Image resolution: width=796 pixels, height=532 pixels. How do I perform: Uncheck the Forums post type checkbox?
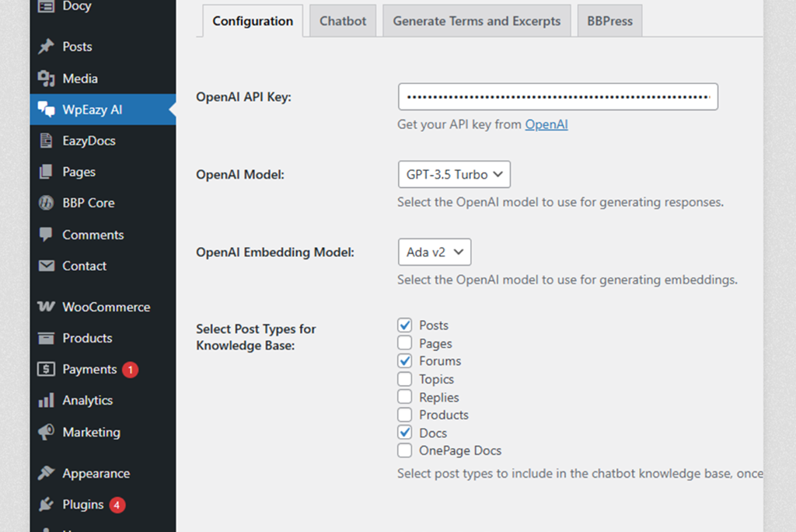tap(404, 360)
